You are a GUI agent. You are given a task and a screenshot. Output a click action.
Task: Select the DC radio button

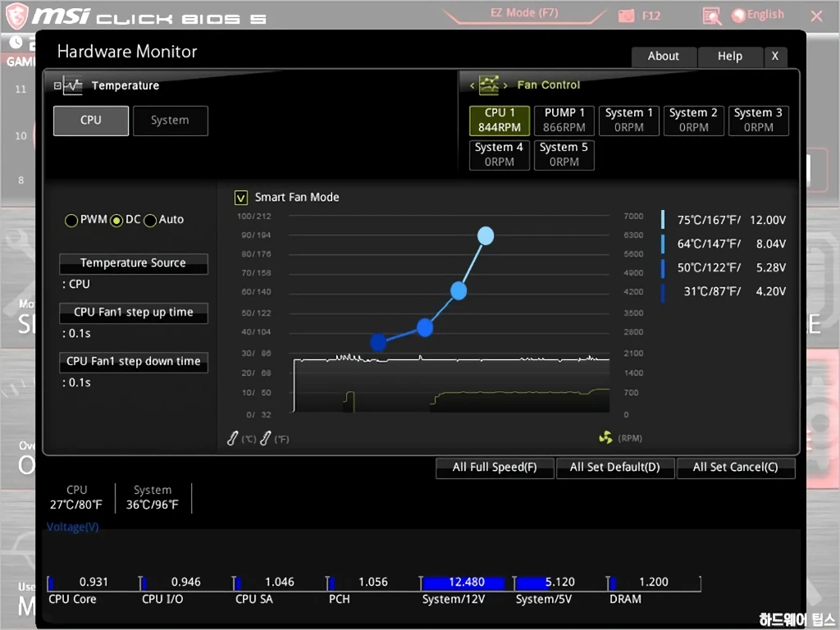tap(116, 220)
